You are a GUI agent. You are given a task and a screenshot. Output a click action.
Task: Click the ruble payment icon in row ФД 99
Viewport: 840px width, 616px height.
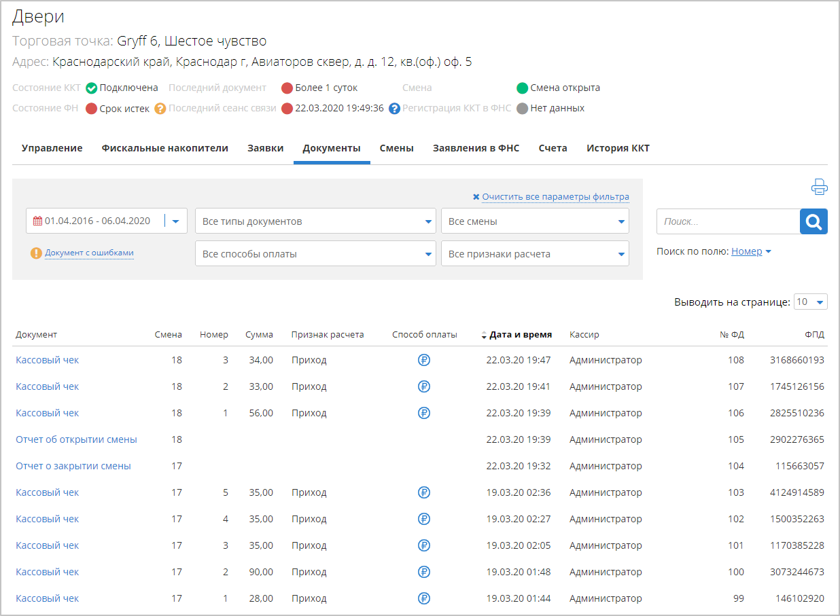424,598
